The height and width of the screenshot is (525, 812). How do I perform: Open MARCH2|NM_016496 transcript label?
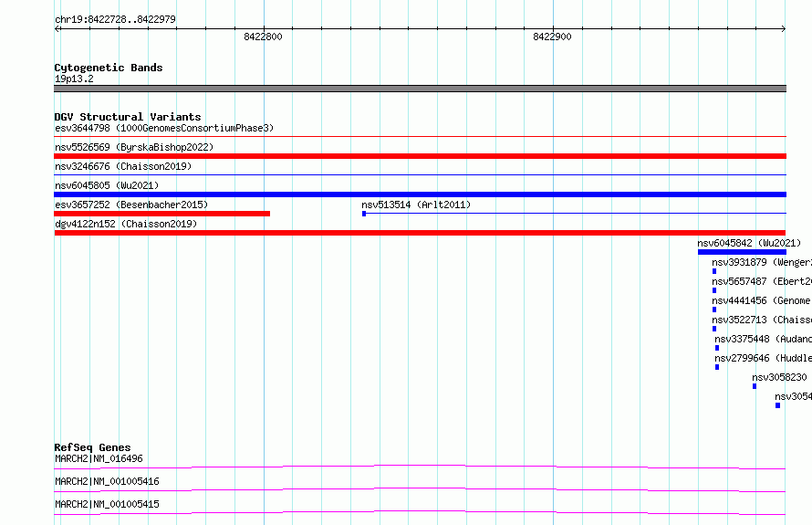pos(99,458)
